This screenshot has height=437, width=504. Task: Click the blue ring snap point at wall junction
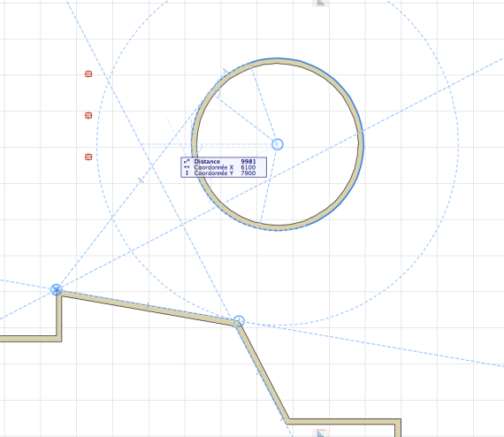pyautogui.click(x=239, y=321)
